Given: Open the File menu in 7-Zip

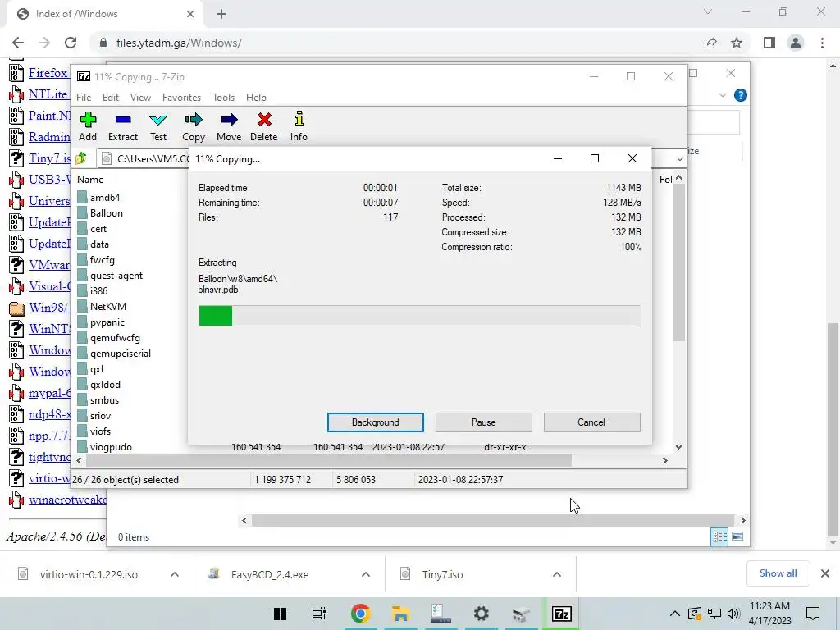Looking at the screenshot, I should coord(84,98).
